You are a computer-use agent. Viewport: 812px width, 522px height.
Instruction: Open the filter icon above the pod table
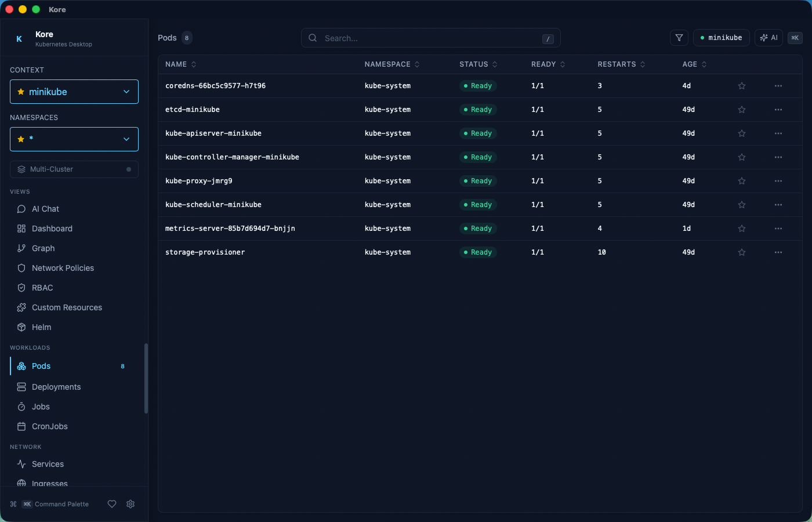click(679, 37)
